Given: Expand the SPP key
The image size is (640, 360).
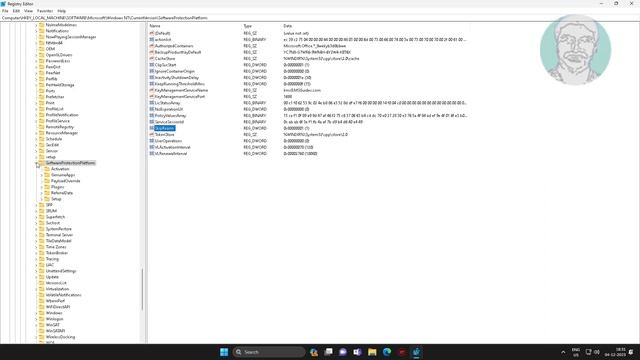Looking at the screenshot, I should (x=36, y=205).
